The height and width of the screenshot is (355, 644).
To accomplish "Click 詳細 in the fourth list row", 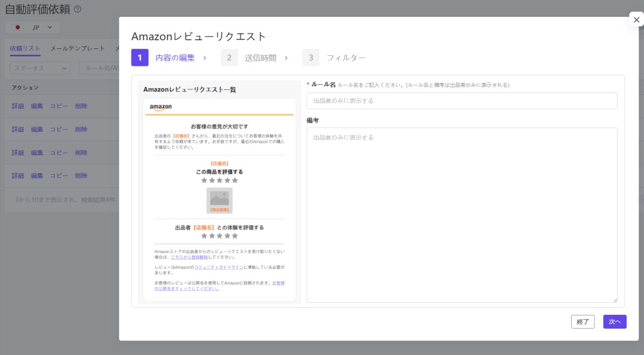I will tap(18, 176).
